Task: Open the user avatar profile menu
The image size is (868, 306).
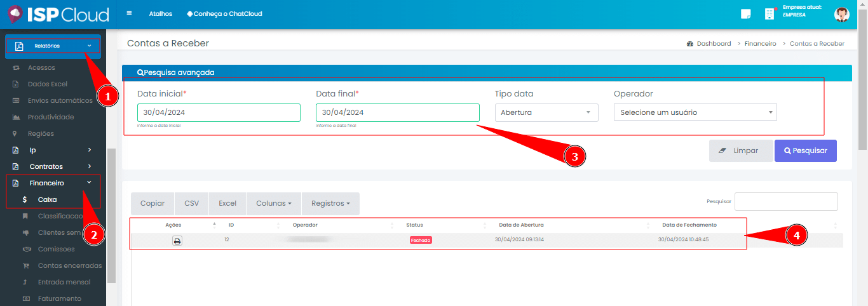Action: 841,15
